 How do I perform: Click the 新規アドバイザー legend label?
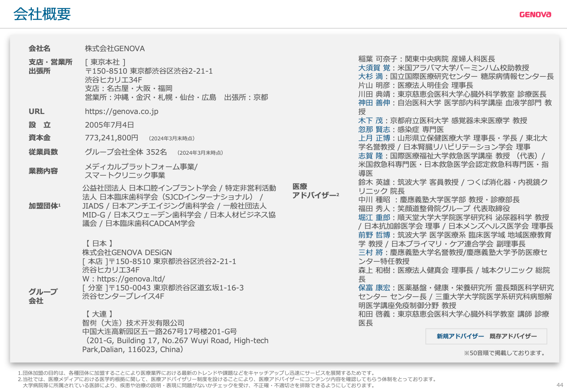click(x=460, y=336)
